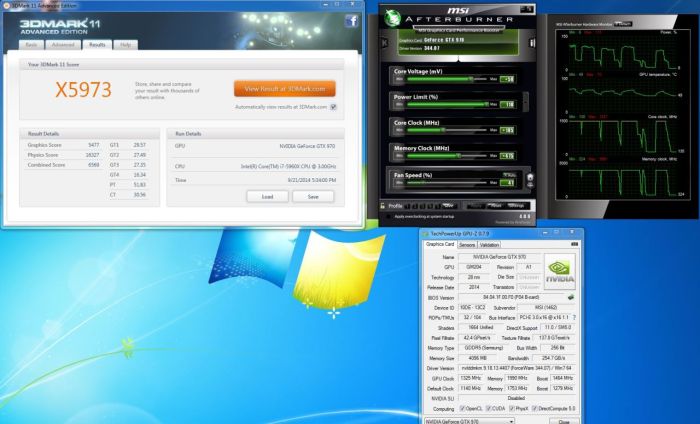Click View Result at 3DMark.com button

pos(285,89)
